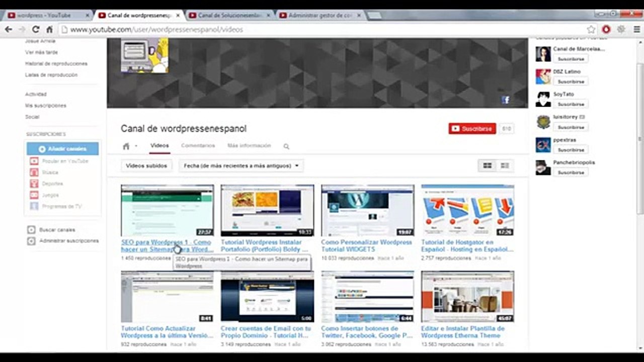This screenshot has height=362, width=644.
Task: Subscribe to ppextras
Action: tap(571, 150)
